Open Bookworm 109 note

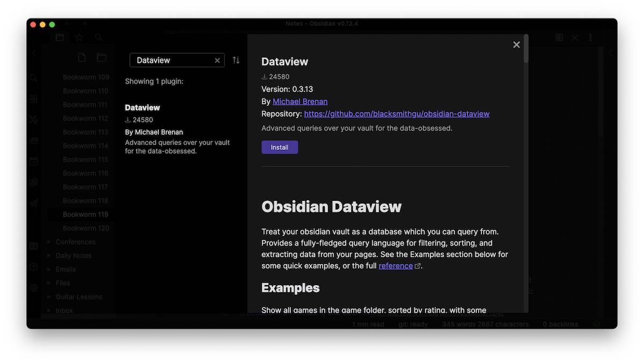pos(86,77)
